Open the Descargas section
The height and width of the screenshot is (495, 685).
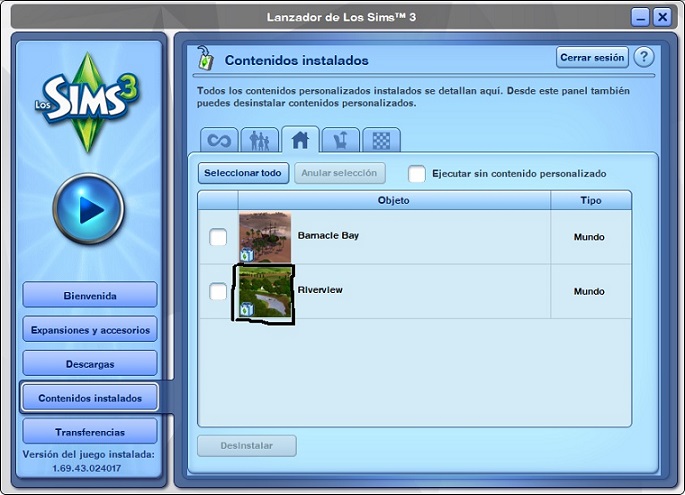coord(89,363)
